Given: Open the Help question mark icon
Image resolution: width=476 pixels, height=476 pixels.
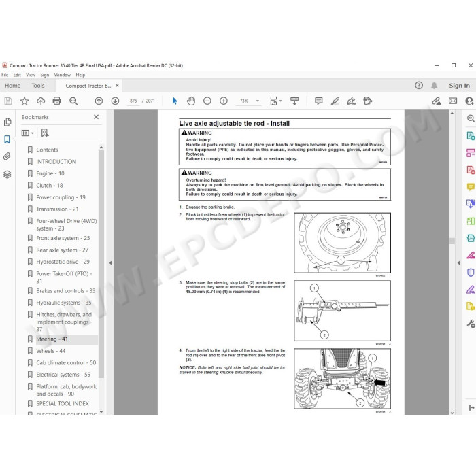Looking at the screenshot, I should (419, 85).
